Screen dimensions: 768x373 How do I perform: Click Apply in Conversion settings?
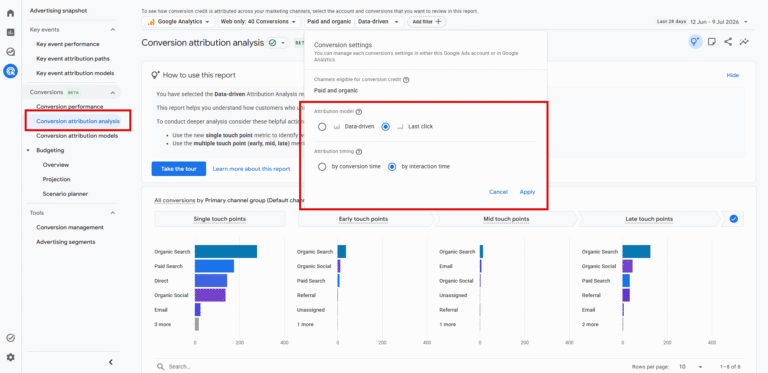point(528,192)
